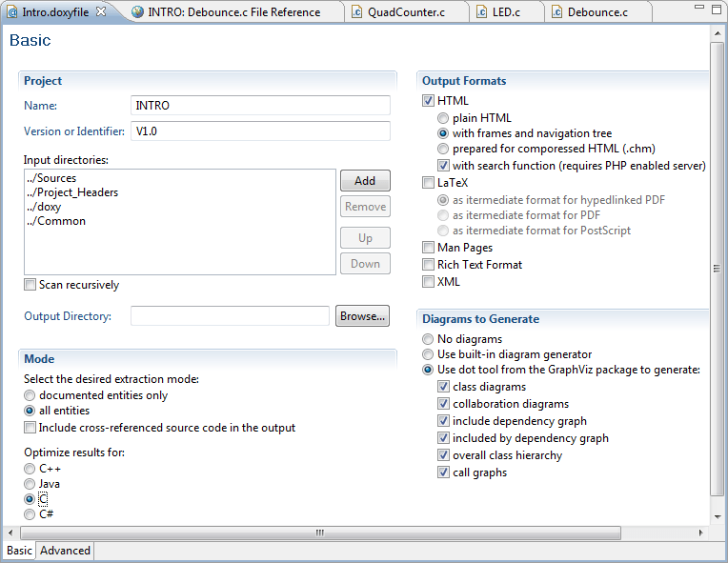Switch to INTRO: Debounce.c File Reference tab
Screen dimensions: 728x563
[234, 12]
